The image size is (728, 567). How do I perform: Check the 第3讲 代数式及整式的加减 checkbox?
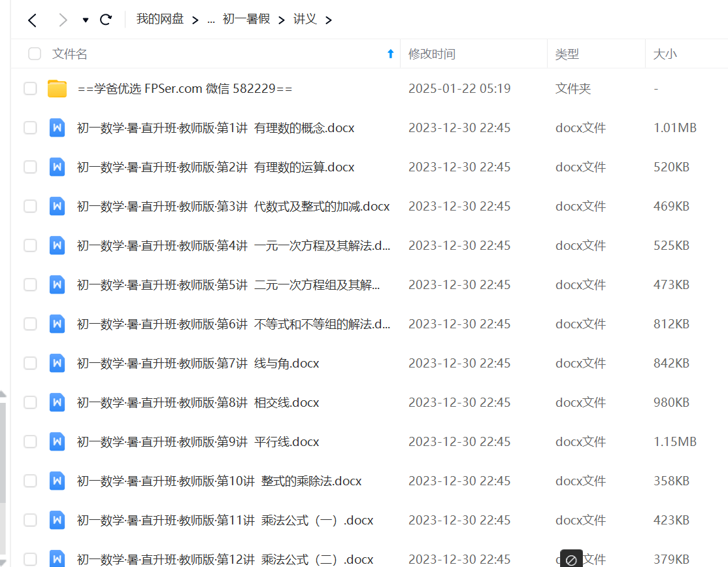(30, 207)
